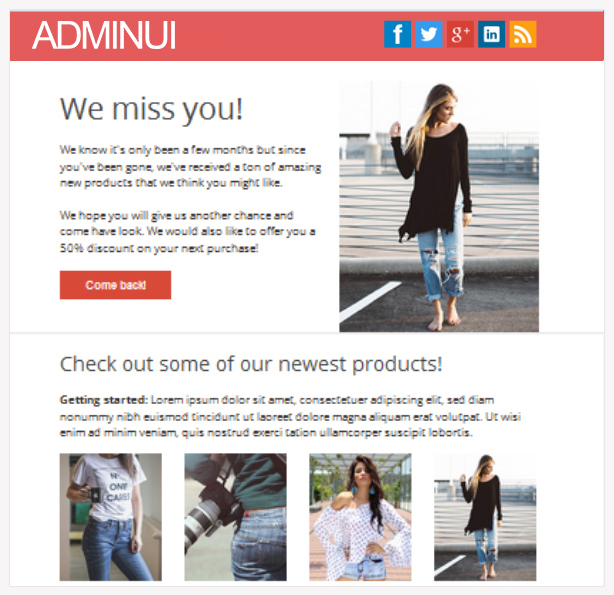Open the polka dot blouse product thumbnail
This screenshot has height=595, width=614.
click(x=360, y=517)
